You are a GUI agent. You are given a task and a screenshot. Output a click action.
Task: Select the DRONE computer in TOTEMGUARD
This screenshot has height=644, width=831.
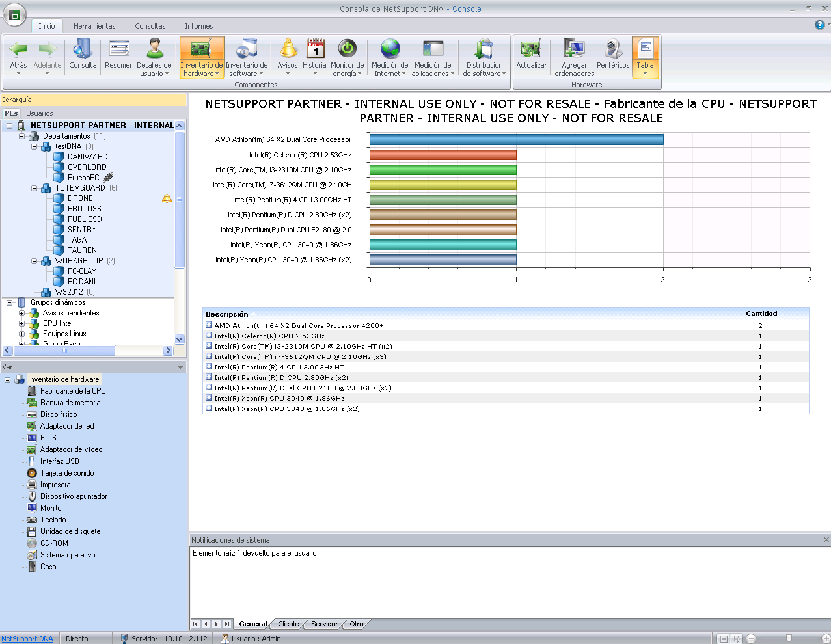tap(80, 198)
